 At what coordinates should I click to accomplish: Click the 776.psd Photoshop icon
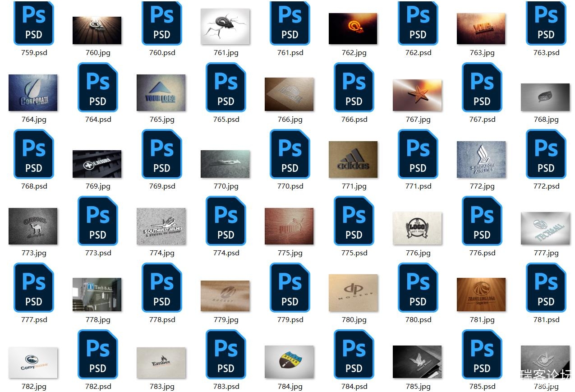pos(482,221)
